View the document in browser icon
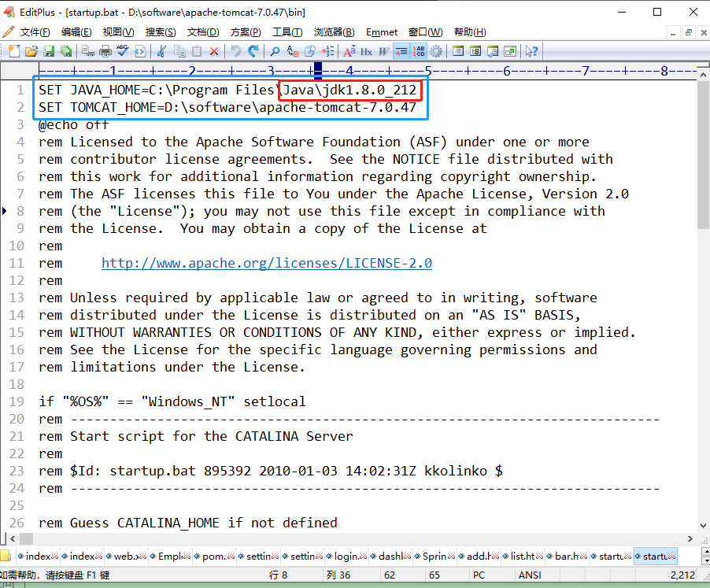The height and width of the screenshot is (588, 710). (140, 52)
